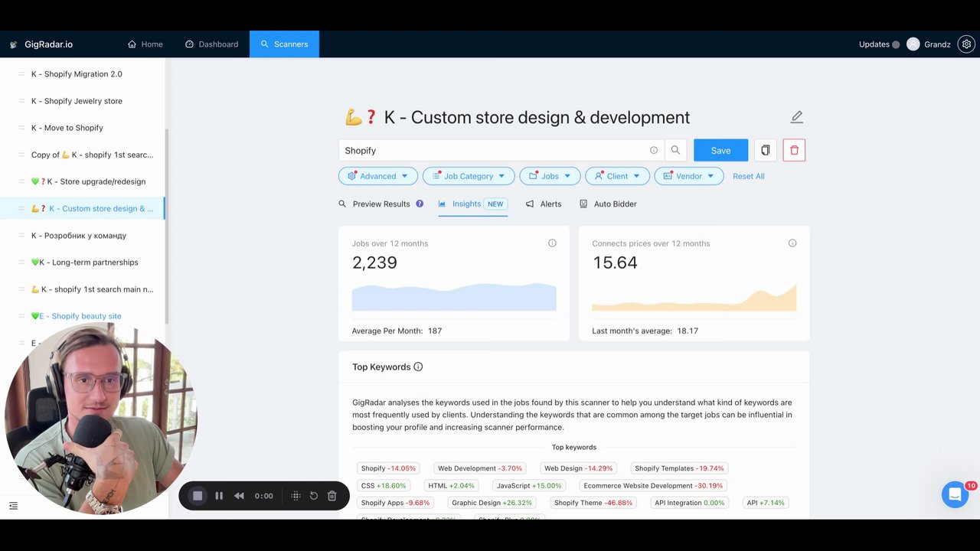980x551 pixels.
Task: Click the GigRadar.io logo
Action: pos(41,44)
